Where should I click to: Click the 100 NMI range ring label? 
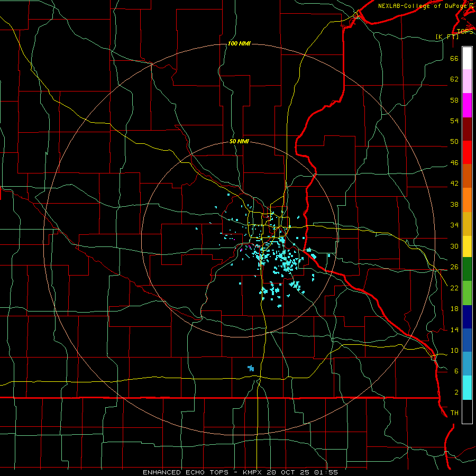click(239, 44)
